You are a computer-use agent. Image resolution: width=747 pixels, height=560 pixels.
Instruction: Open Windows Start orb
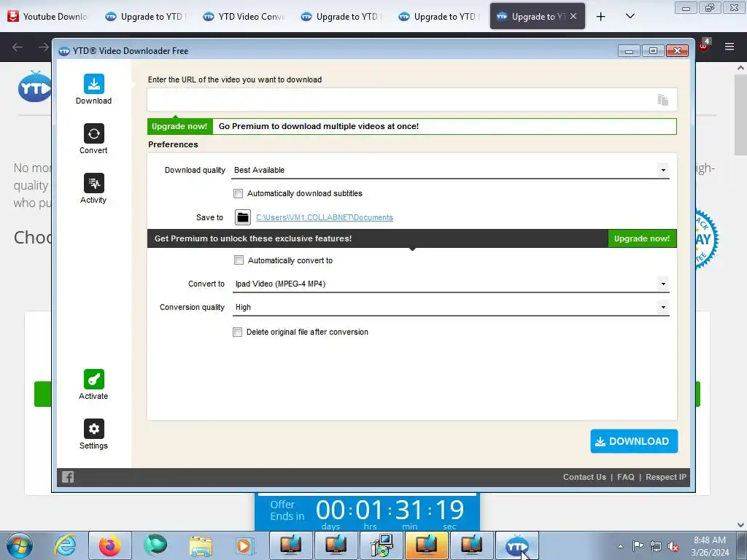pyautogui.click(x=20, y=545)
